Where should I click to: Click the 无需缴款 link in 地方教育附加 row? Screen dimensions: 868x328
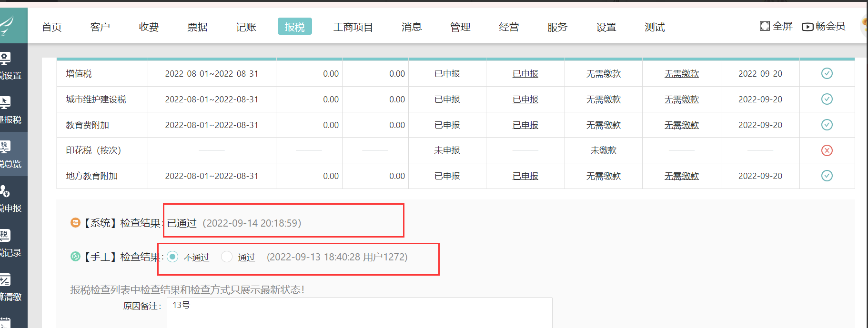coord(681,176)
